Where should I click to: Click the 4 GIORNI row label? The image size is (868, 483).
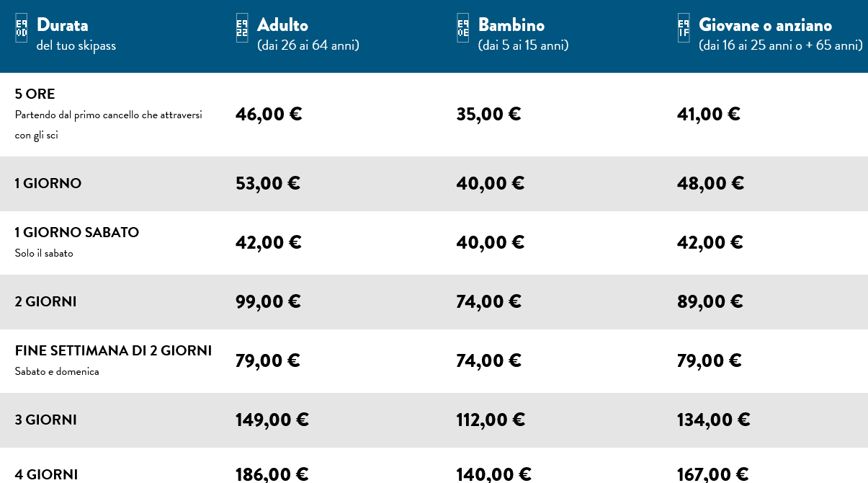tap(46, 474)
